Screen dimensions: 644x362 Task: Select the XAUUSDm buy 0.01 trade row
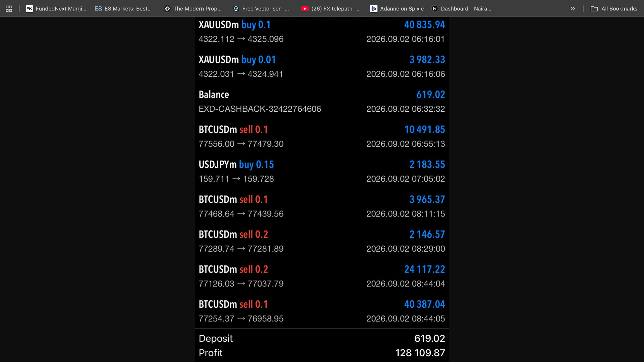[322, 67]
